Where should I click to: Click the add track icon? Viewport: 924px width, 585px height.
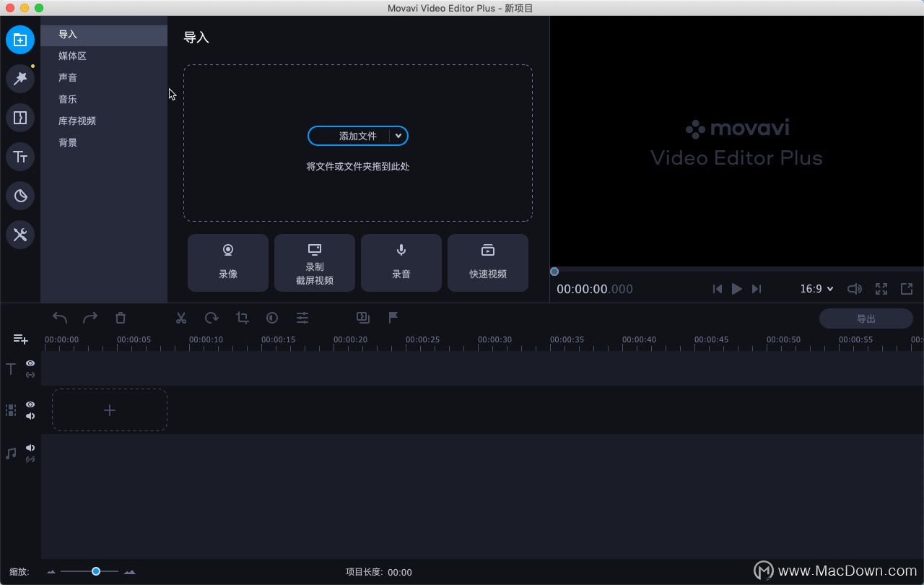[20, 339]
